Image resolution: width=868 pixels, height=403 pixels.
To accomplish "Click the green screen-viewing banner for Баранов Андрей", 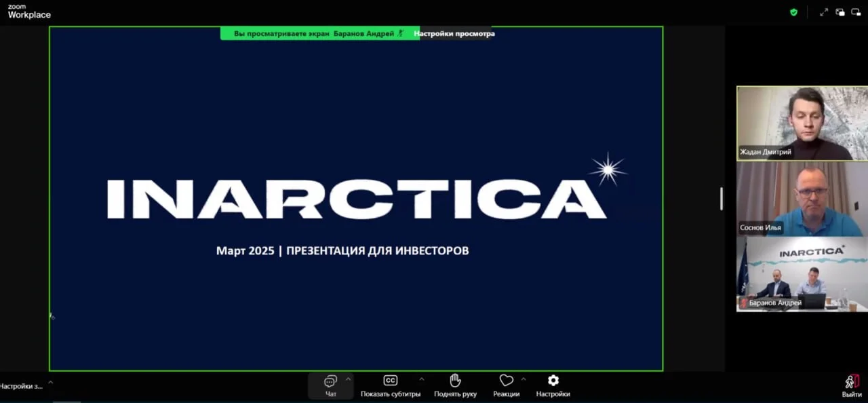I will [x=319, y=33].
